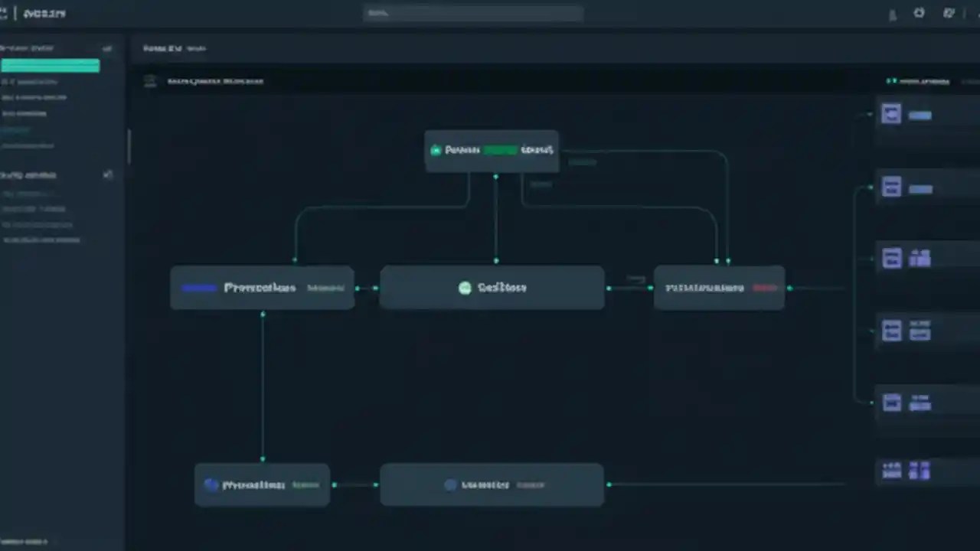980x551 pixels.
Task: Click the highlighted teal menu entry in the left sidebar
Action: [x=50, y=66]
